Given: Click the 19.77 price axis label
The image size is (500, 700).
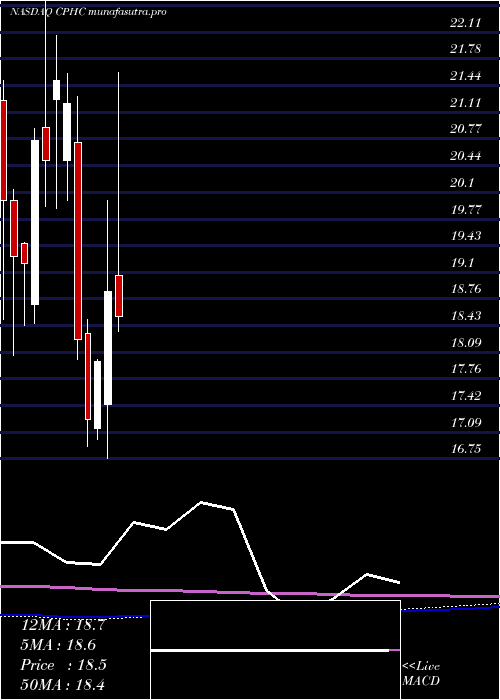Looking at the screenshot, I should point(465,209).
